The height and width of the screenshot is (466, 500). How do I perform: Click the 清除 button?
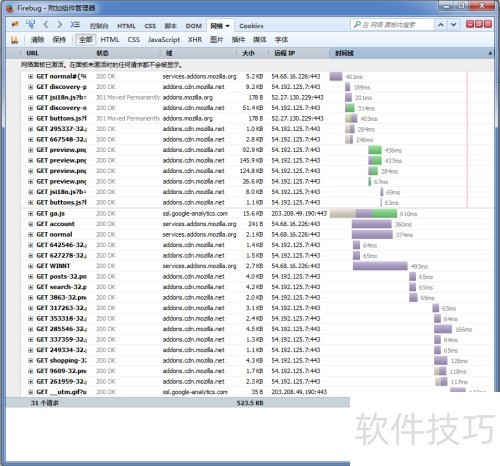pos(37,40)
